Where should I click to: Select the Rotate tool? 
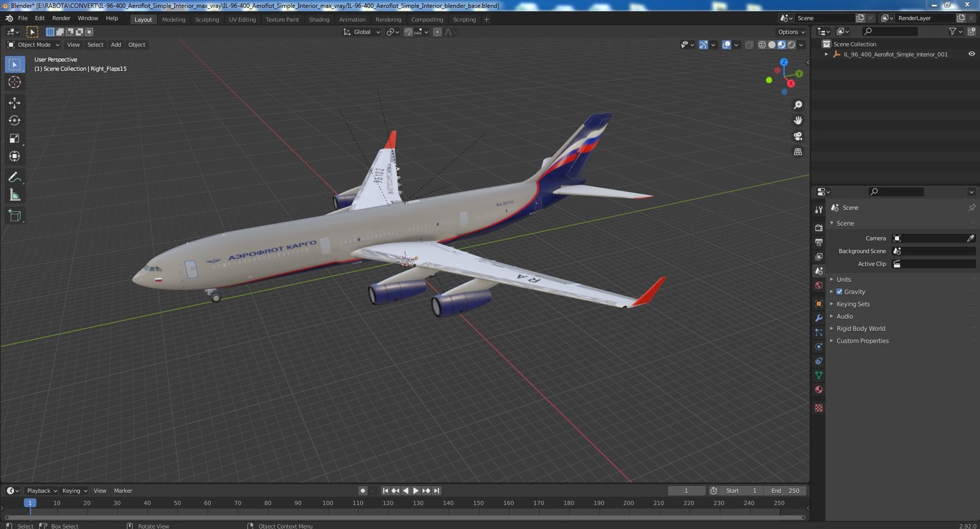pyautogui.click(x=14, y=121)
